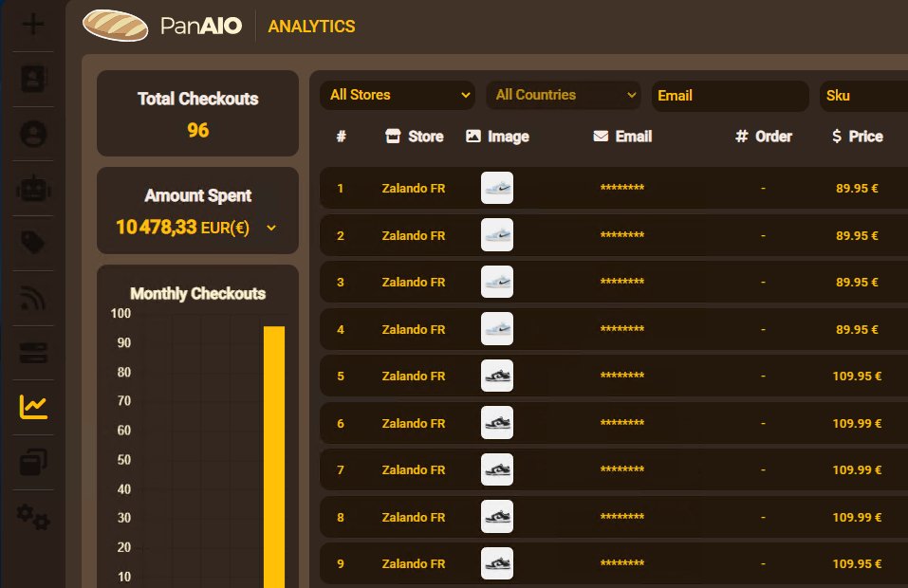Click the yellow Monthly Checkouts bar
Screen dimensions: 908x588
coord(274,457)
